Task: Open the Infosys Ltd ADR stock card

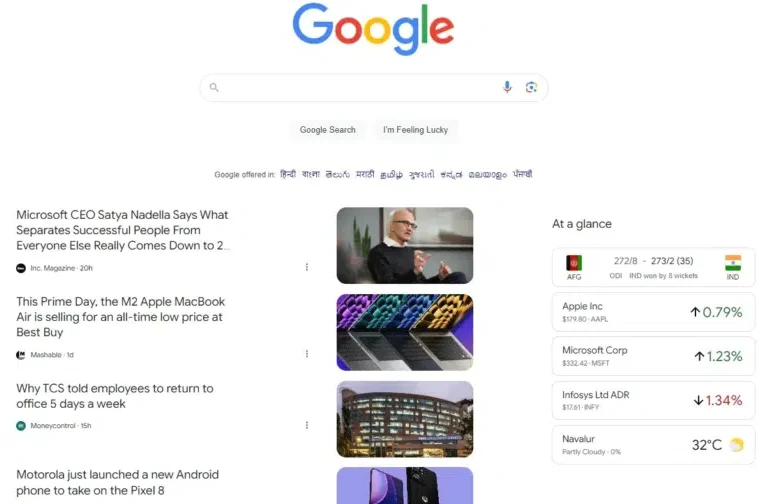Action: point(653,400)
